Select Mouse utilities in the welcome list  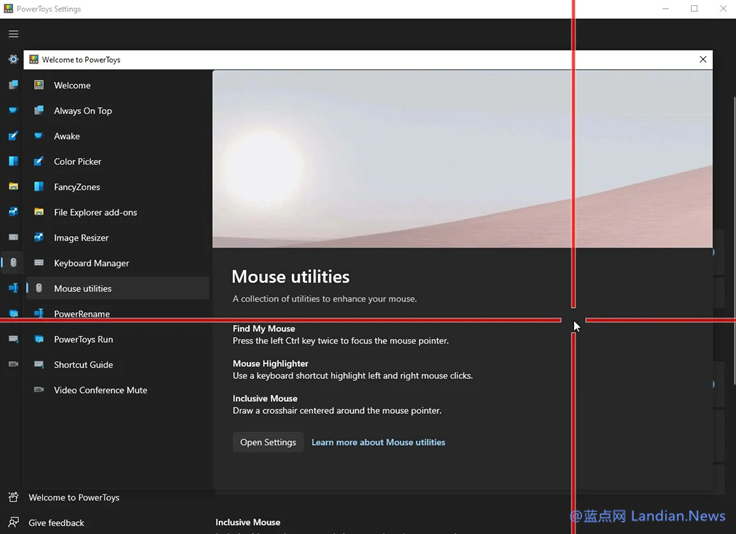83,289
